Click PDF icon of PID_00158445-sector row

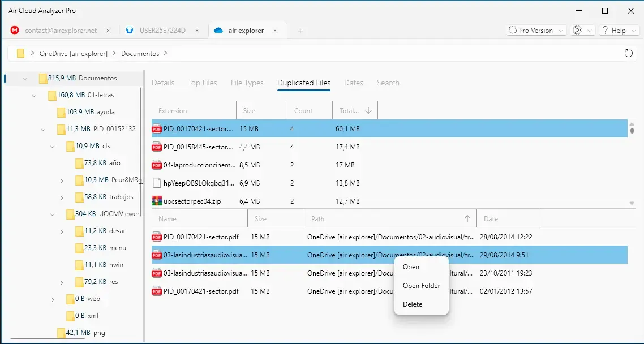point(157,147)
